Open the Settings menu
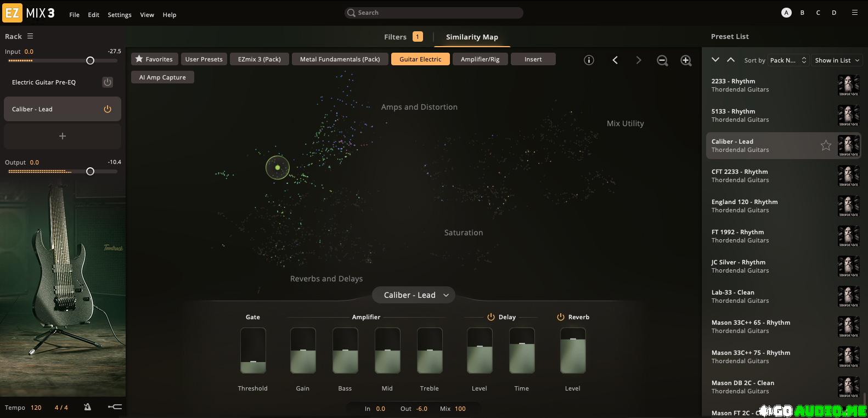This screenshot has height=418, width=868. click(x=120, y=15)
